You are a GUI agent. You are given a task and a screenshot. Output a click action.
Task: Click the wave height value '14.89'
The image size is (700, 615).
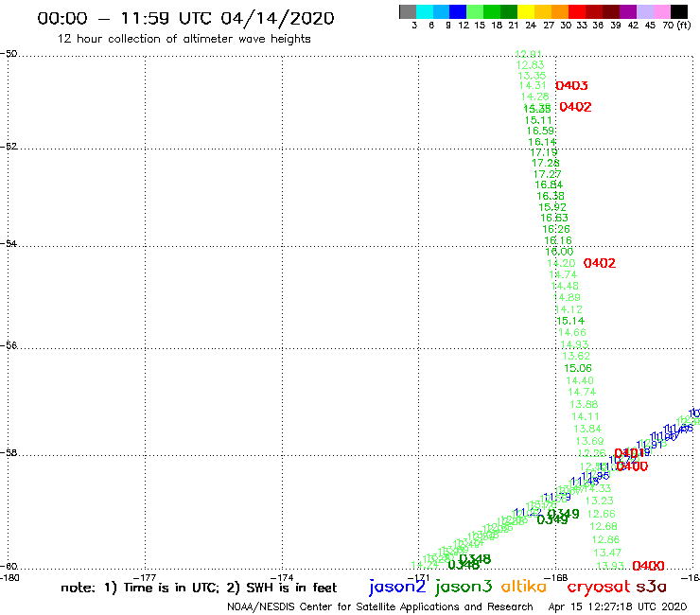click(x=567, y=297)
